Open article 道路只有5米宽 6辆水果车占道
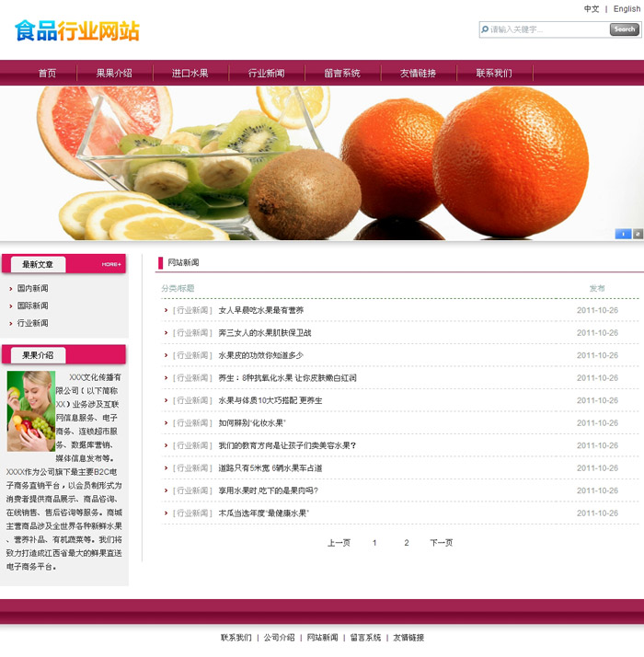The image size is (644, 657). click(270, 468)
